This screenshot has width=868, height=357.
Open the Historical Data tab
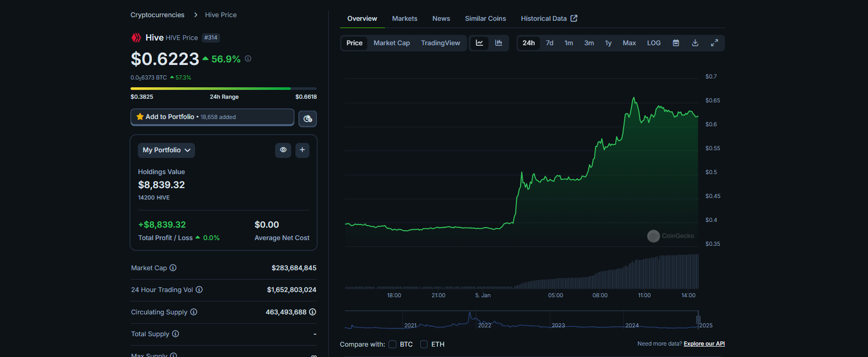(x=549, y=18)
